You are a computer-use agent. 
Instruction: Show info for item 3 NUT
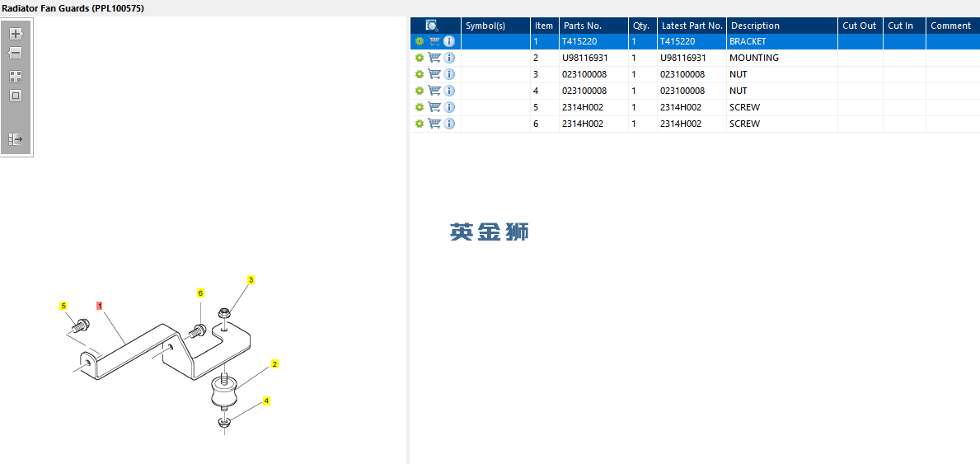point(449,74)
